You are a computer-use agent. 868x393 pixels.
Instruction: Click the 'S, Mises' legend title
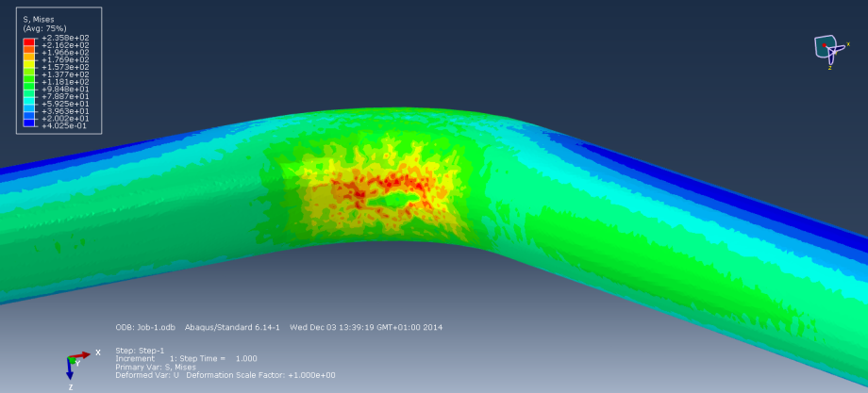click(x=39, y=19)
